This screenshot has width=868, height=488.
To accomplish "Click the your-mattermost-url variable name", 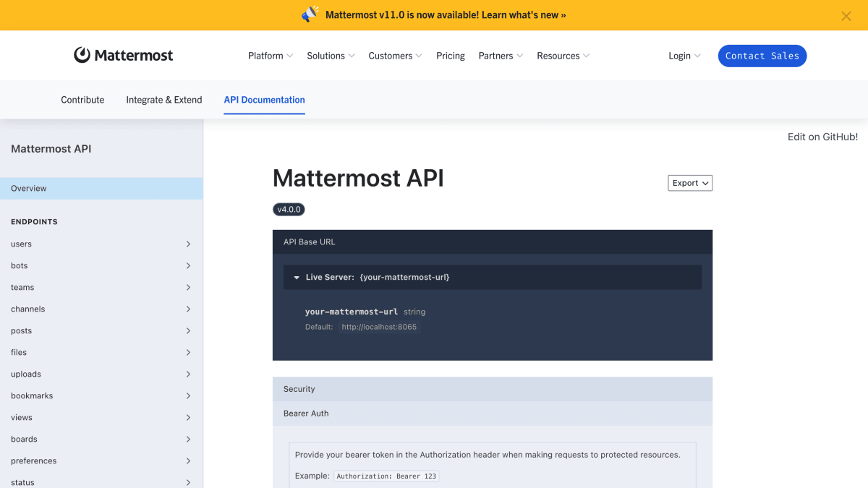I will (352, 312).
